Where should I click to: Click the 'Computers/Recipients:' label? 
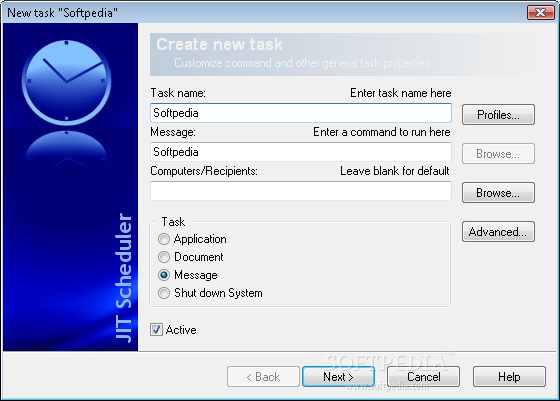point(204,171)
